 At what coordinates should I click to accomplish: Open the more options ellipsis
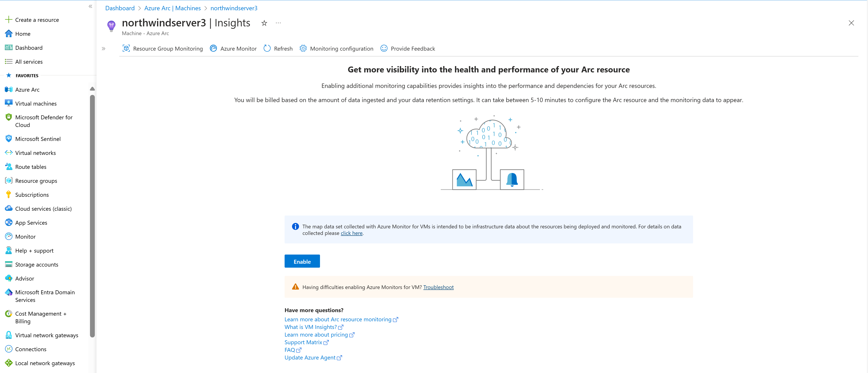(278, 23)
